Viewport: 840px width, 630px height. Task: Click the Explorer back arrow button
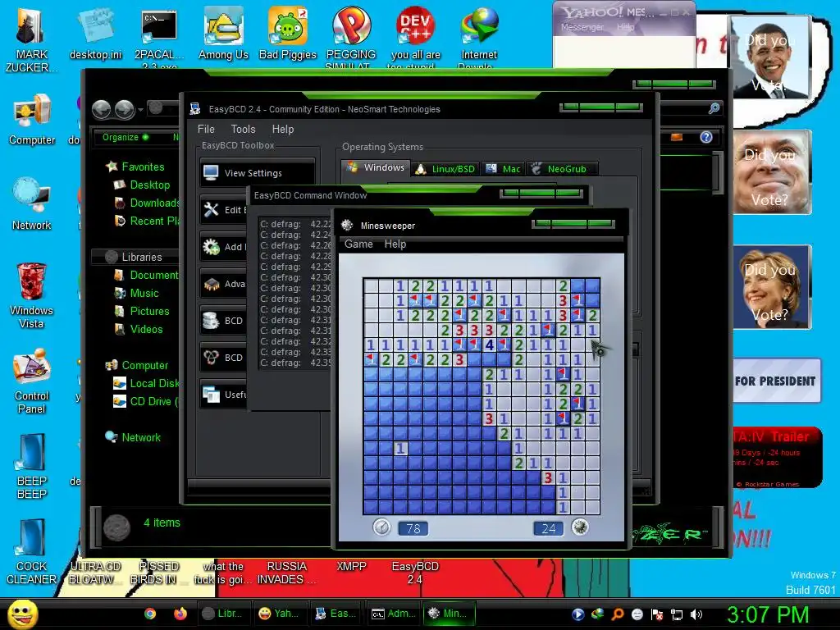click(101, 109)
